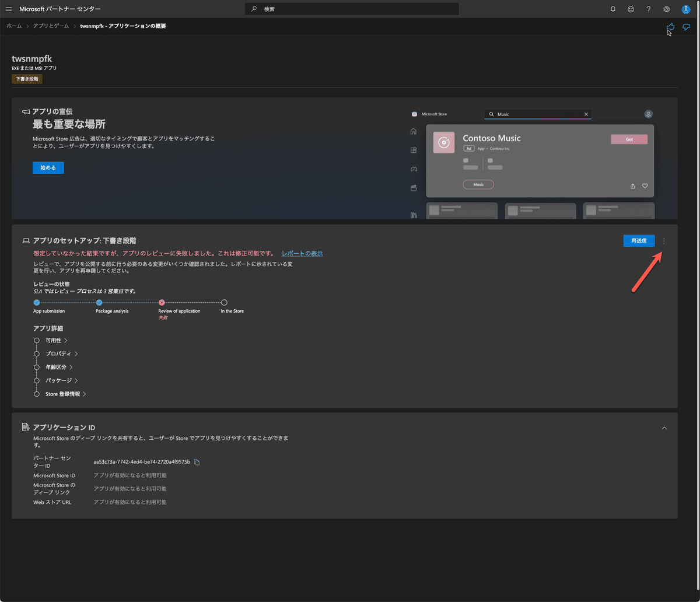Select the home icon in the Store preview sidebar

(413, 131)
